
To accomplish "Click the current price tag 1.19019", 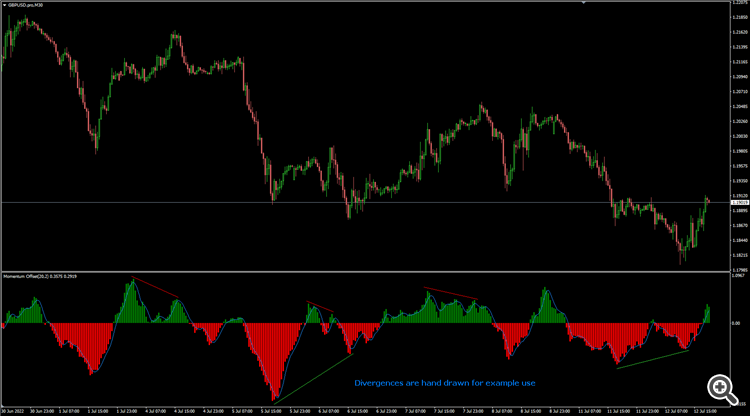I will tap(739, 203).
